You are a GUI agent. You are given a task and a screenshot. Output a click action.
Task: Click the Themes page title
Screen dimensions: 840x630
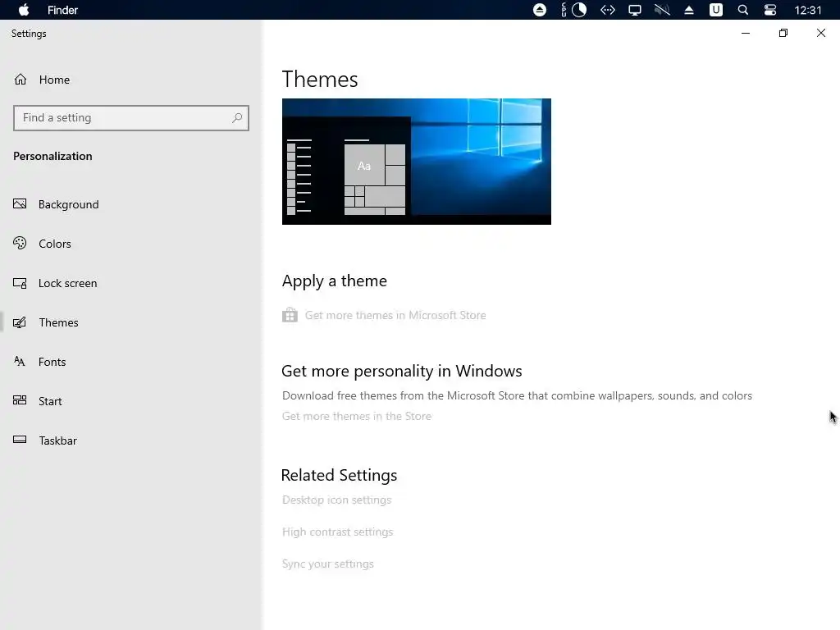(320, 80)
